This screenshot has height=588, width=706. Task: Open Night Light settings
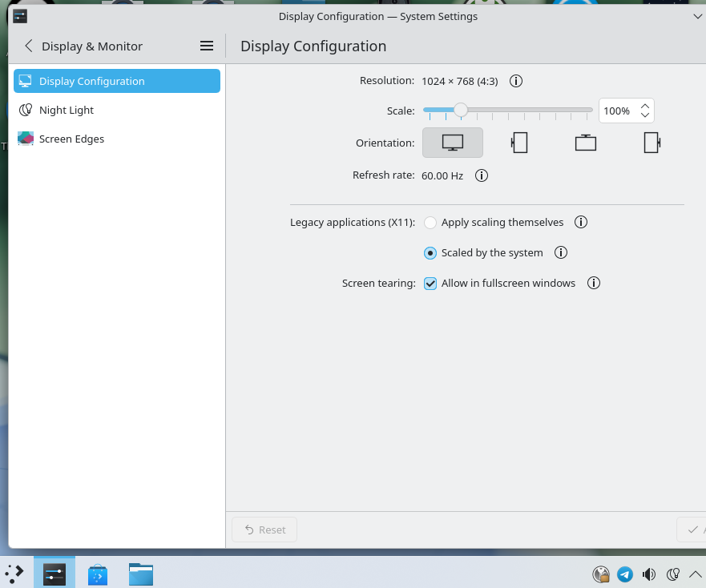click(117, 110)
